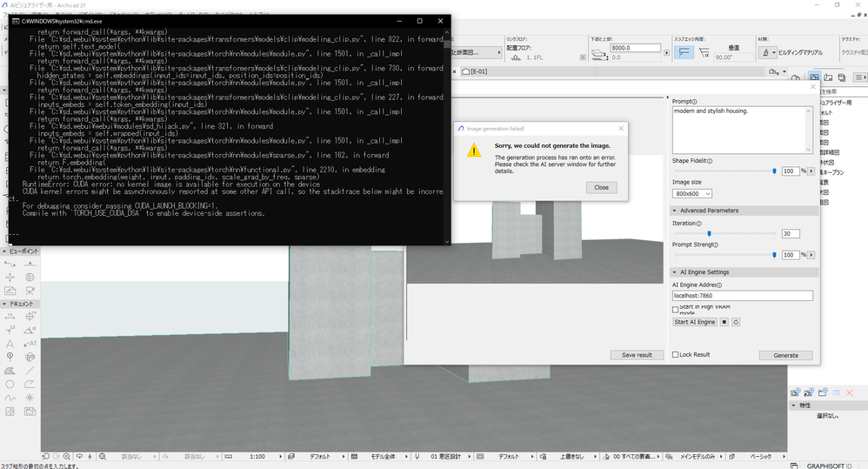
Task: Select the Worksheet tool
Action: click(x=10, y=291)
